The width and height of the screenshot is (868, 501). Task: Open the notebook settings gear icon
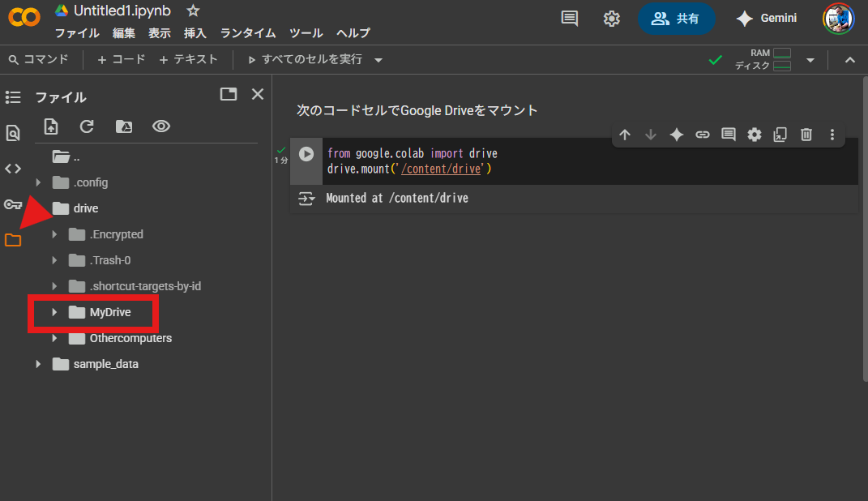612,19
